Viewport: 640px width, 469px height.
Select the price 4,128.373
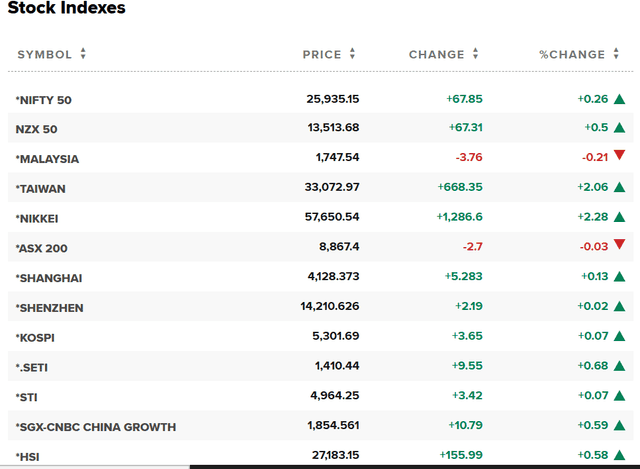pyautogui.click(x=333, y=276)
